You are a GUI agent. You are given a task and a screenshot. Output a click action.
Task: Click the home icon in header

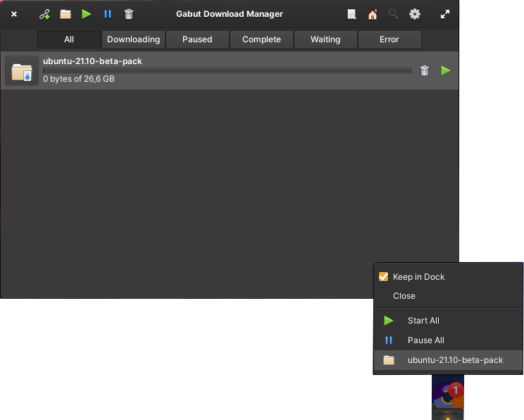click(373, 14)
